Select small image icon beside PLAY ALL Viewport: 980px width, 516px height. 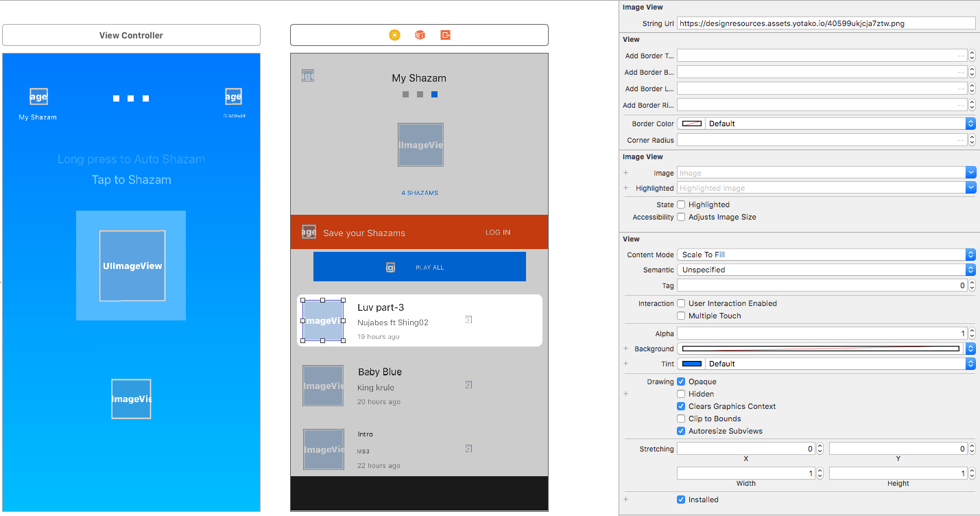point(390,268)
